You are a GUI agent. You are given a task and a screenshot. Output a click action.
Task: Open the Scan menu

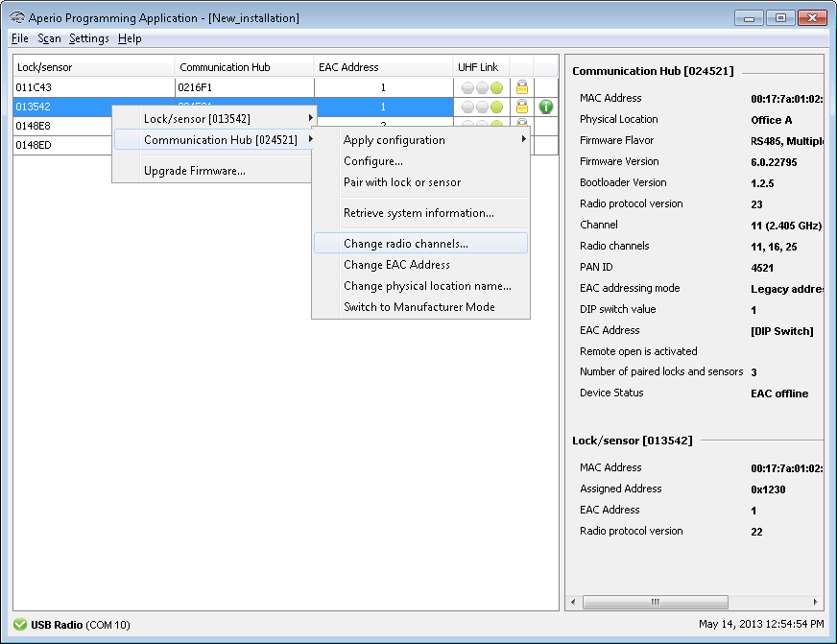pyautogui.click(x=49, y=38)
